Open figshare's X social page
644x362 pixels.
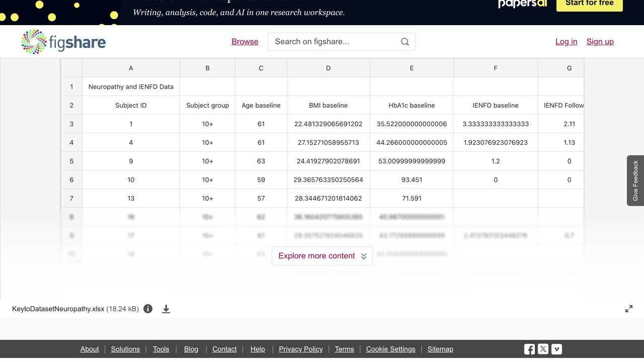point(543,349)
